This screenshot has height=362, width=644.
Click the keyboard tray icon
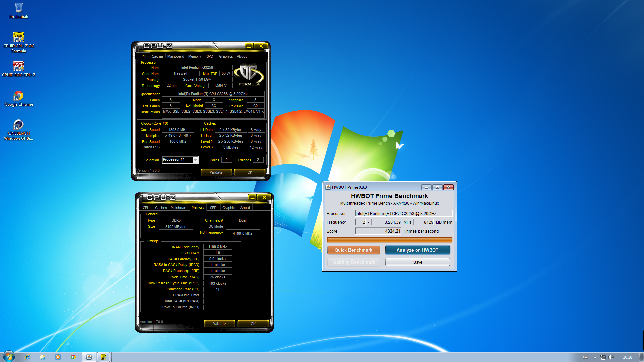point(586,357)
